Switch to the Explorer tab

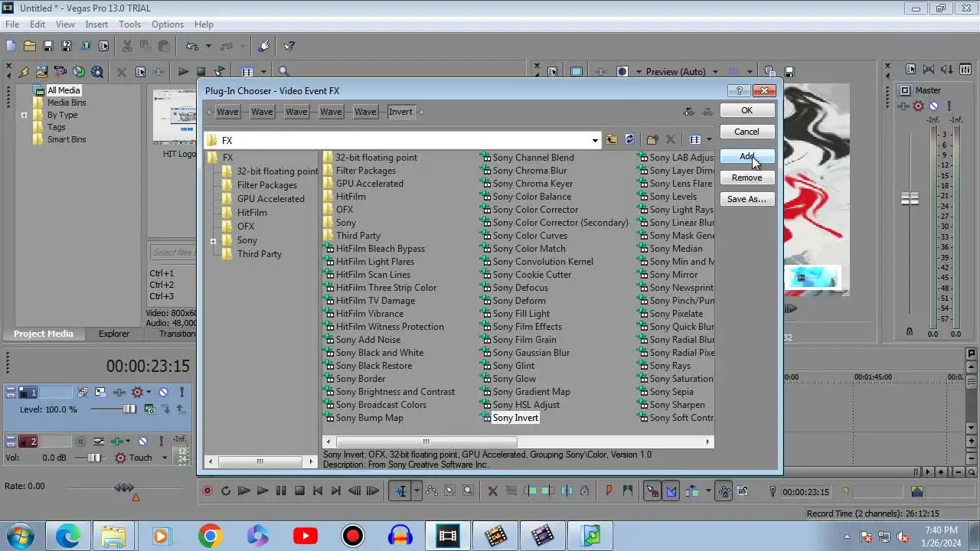(113, 334)
